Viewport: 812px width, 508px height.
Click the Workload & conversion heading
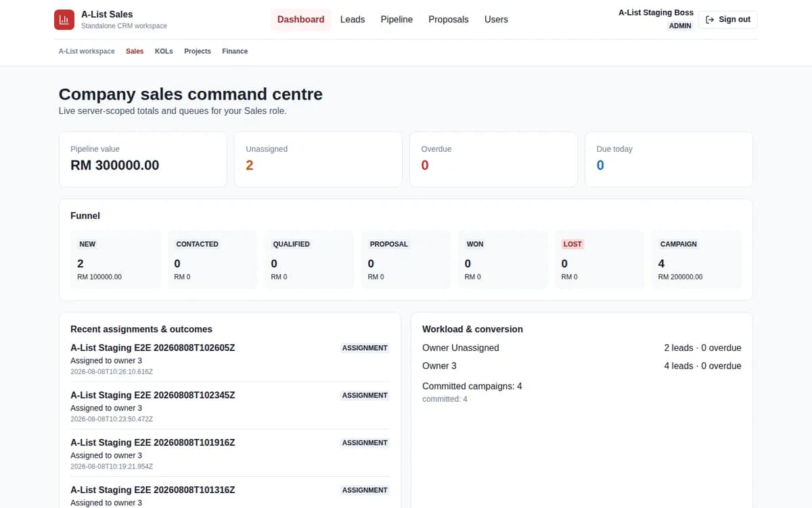[x=472, y=329]
